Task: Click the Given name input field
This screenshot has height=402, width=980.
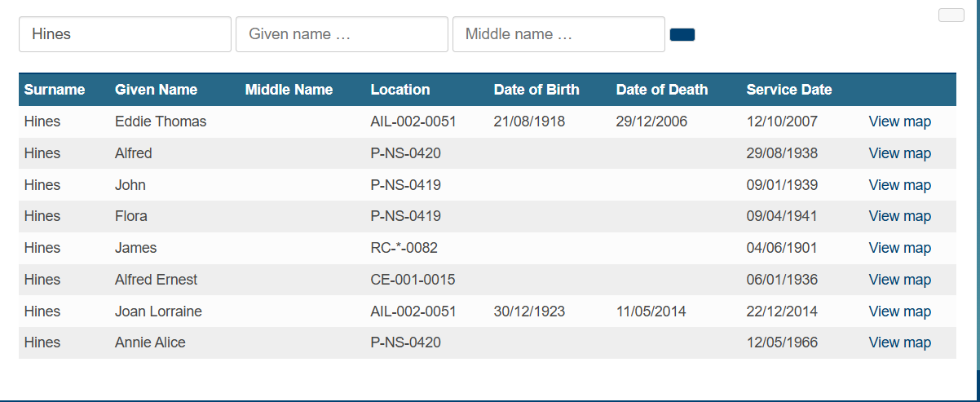Action: [x=342, y=34]
